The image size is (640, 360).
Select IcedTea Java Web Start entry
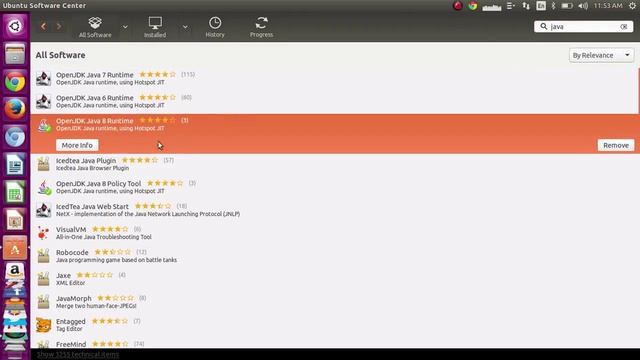pyautogui.click(x=334, y=210)
